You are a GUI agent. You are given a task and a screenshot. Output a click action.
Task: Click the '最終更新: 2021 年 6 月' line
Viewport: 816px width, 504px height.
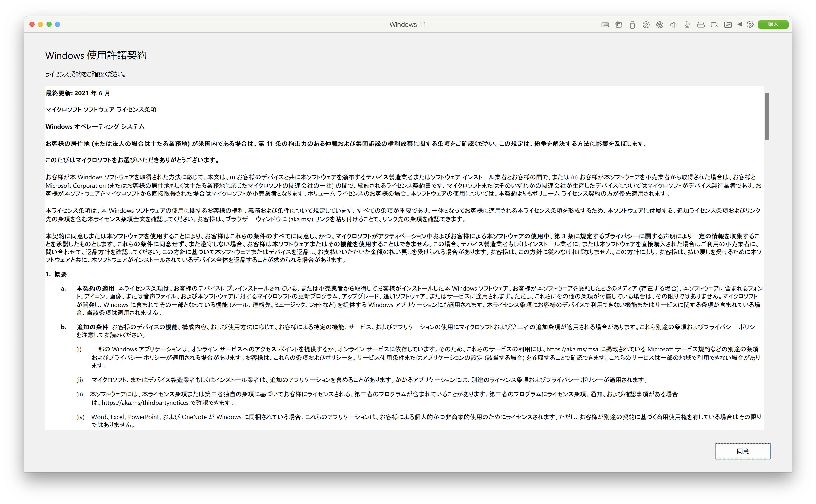[x=78, y=93]
